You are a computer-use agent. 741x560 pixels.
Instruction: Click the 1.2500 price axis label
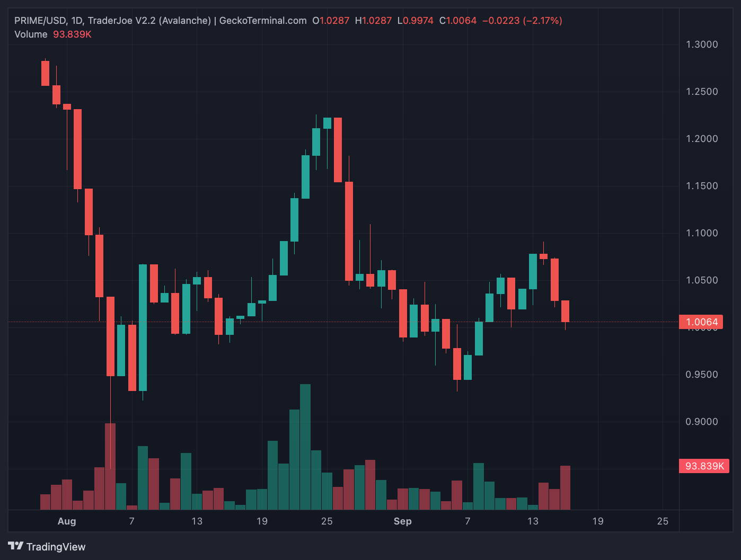[x=702, y=92]
